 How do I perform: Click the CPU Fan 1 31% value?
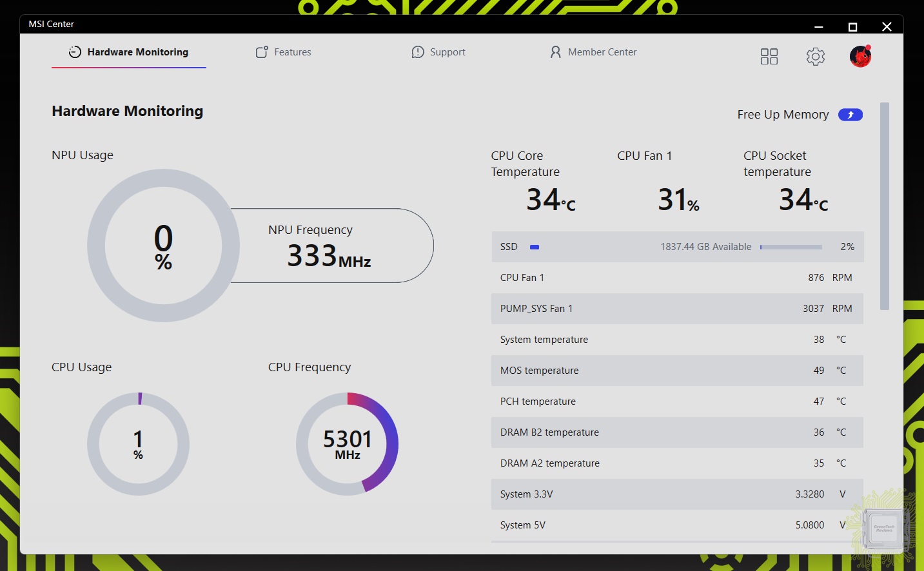pos(678,200)
